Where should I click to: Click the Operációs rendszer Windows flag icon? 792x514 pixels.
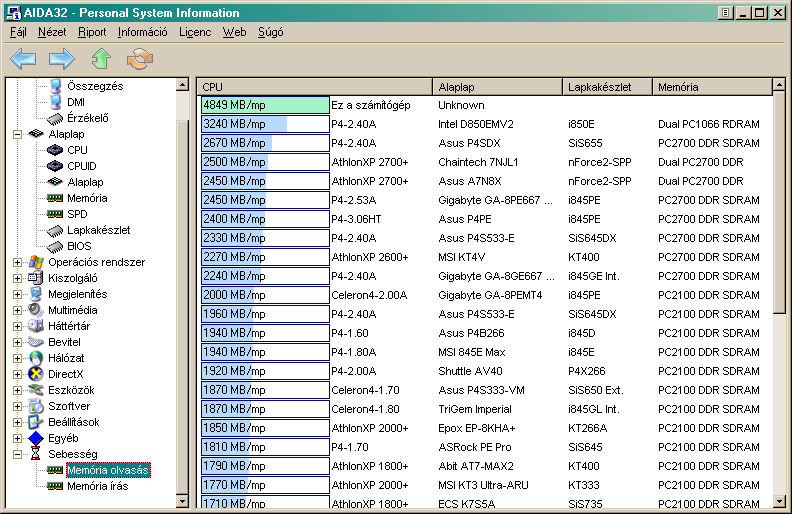pos(36,262)
